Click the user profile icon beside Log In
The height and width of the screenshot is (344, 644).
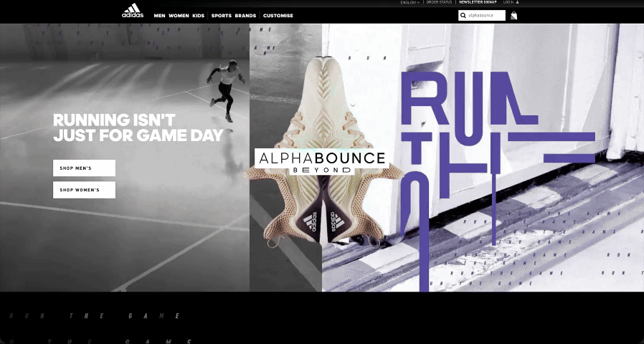click(517, 2)
